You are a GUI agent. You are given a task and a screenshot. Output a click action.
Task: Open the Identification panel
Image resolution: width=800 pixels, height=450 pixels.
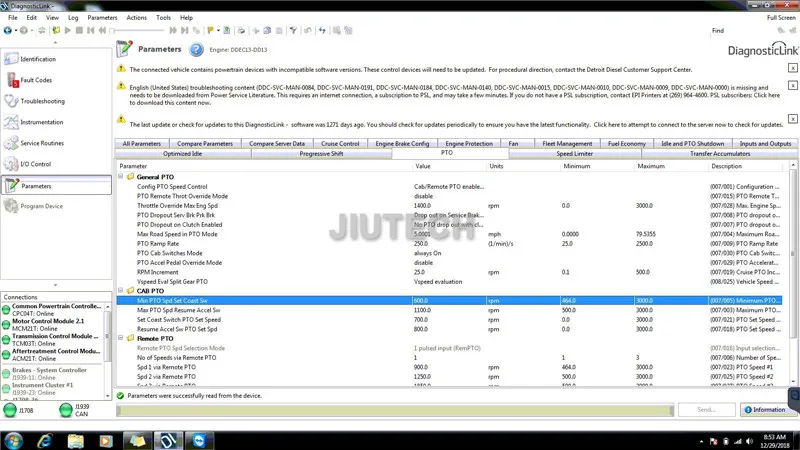pyautogui.click(x=56, y=59)
